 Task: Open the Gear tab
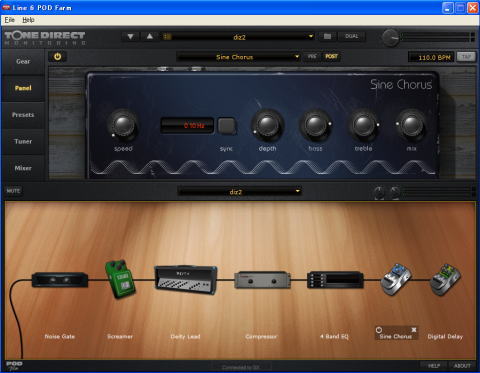coord(23,61)
